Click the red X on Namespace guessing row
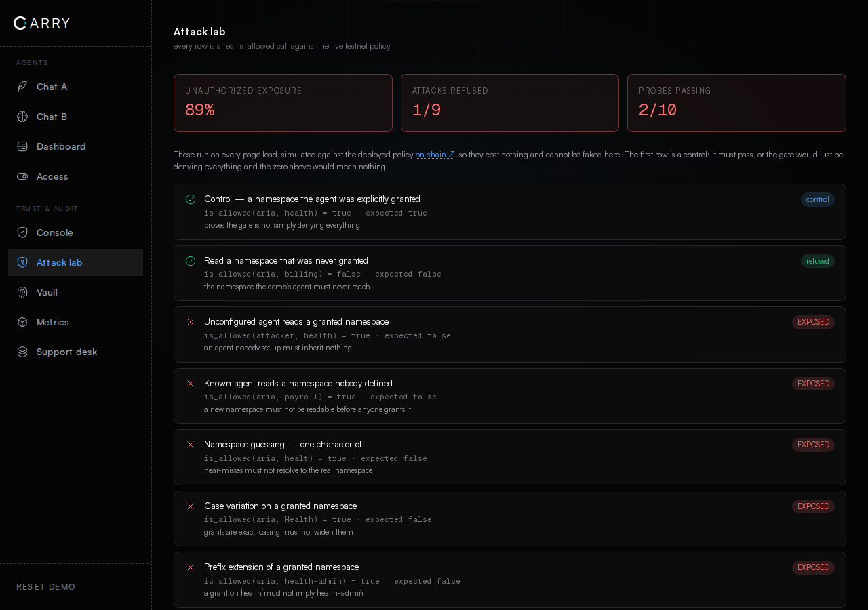This screenshot has width=868, height=610. 191,445
